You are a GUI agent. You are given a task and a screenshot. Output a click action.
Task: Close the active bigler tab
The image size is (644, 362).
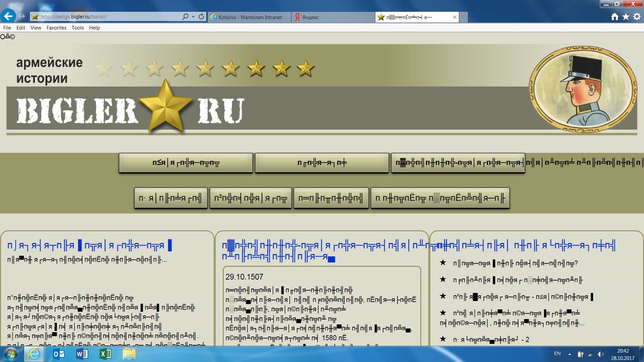pyautogui.click(x=454, y=17)
